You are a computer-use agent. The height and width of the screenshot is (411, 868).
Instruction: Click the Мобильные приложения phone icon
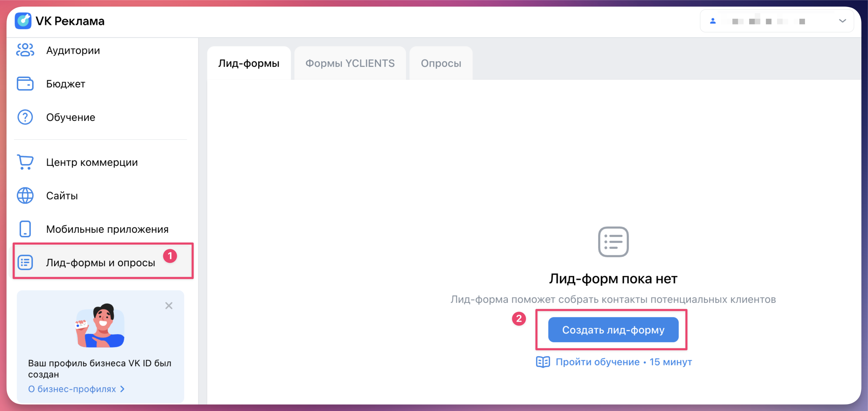tap(25, 229)
